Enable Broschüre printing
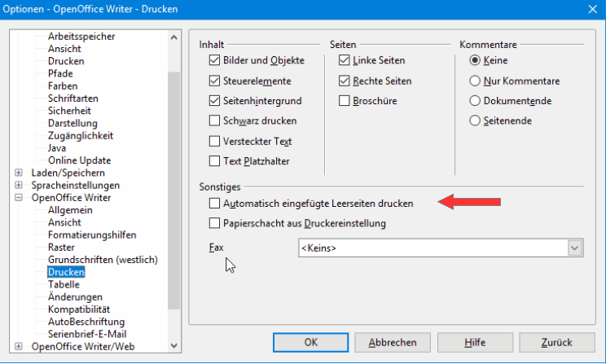The image size is (606, 364). coord(344,101)
